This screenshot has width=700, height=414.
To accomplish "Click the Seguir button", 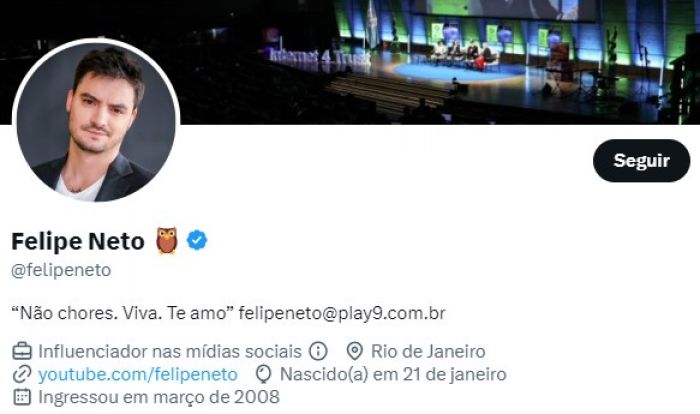I will 641,161.
